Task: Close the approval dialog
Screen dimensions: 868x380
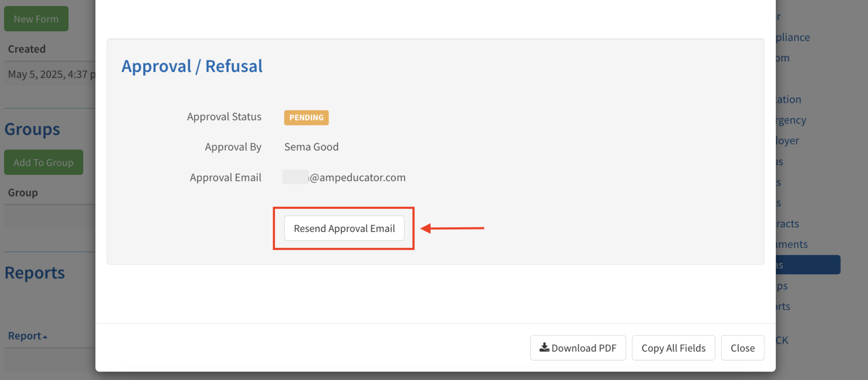Action: click(742, 348)
